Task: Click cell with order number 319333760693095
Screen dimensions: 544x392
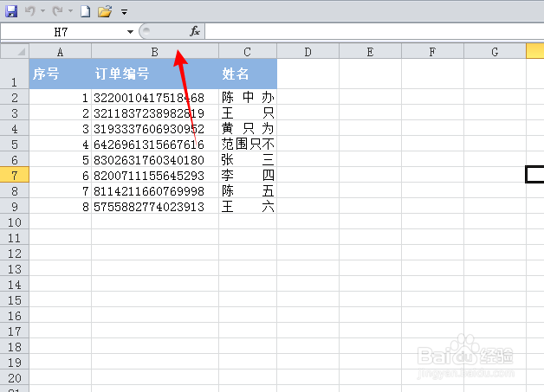Action: pyautogui.click(x=155, y=129)
